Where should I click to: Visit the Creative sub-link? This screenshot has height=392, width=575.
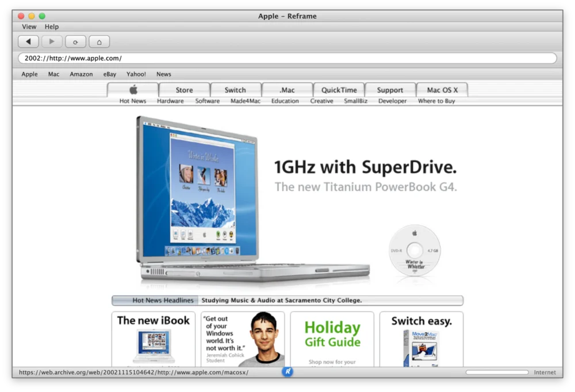(321, 101)
